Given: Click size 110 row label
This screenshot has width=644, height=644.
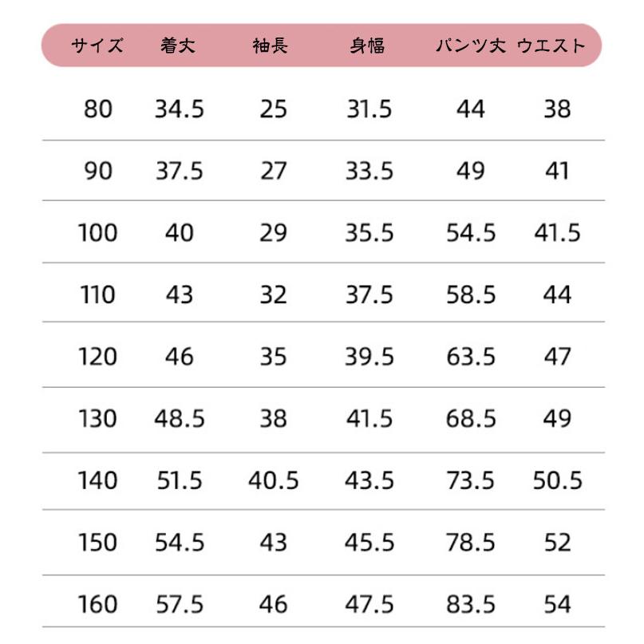Looking at the screenshot, I should coord(98,295).
